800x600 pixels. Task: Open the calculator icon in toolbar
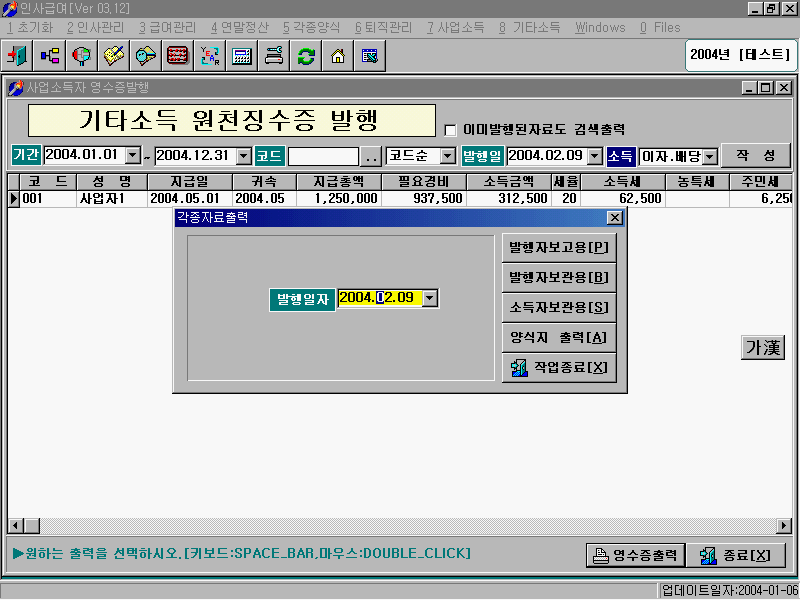point(242,56)
